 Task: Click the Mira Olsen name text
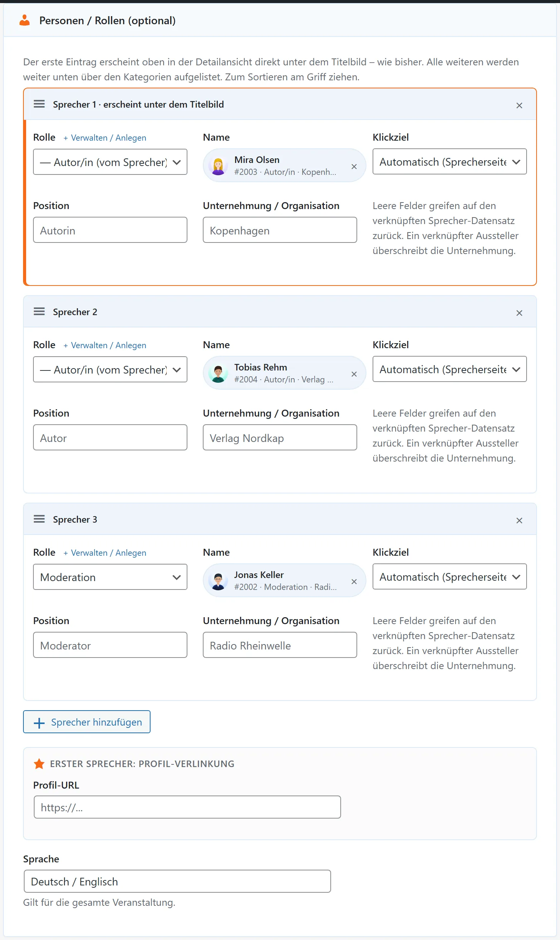point(257,160)
